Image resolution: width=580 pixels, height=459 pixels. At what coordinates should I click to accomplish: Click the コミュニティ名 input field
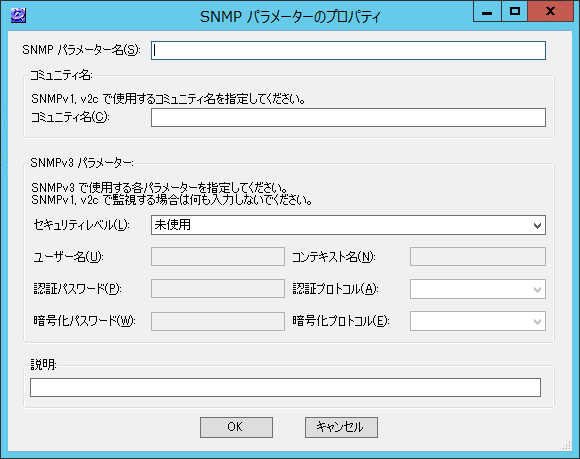(x=348, y=117)
